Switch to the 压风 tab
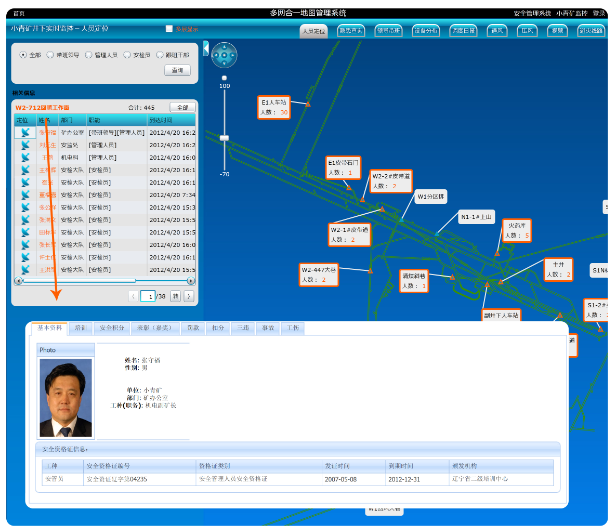 527,31
